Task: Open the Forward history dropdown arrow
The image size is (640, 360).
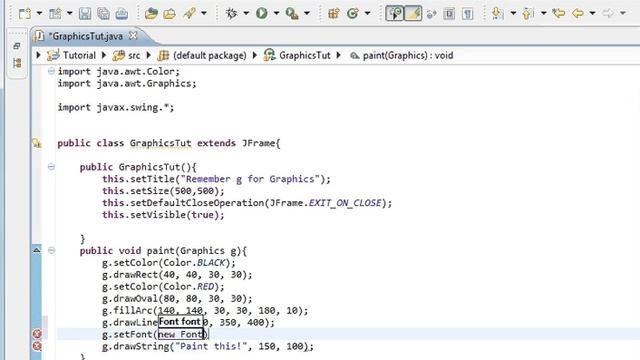Action: [623, 13]
